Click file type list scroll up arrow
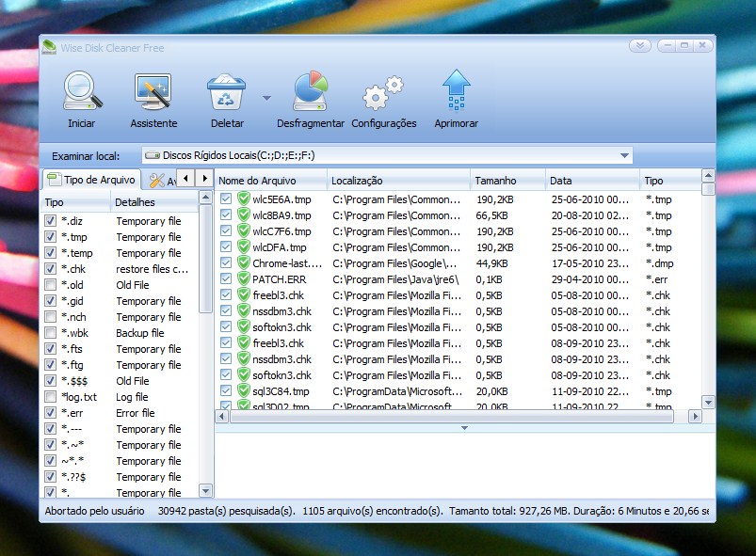This screenshot has height=556, width=756. (206, 197)
